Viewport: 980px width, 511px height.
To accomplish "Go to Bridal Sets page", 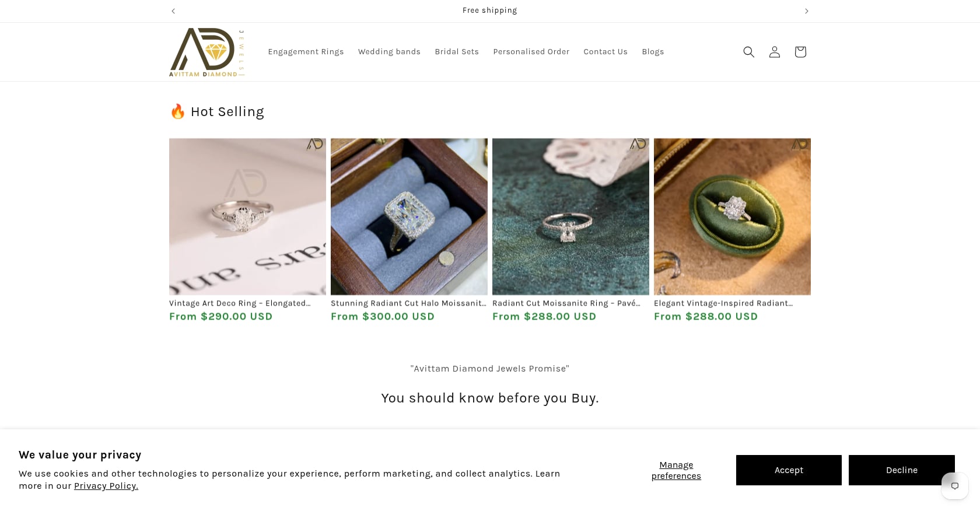I will point(457,52).
